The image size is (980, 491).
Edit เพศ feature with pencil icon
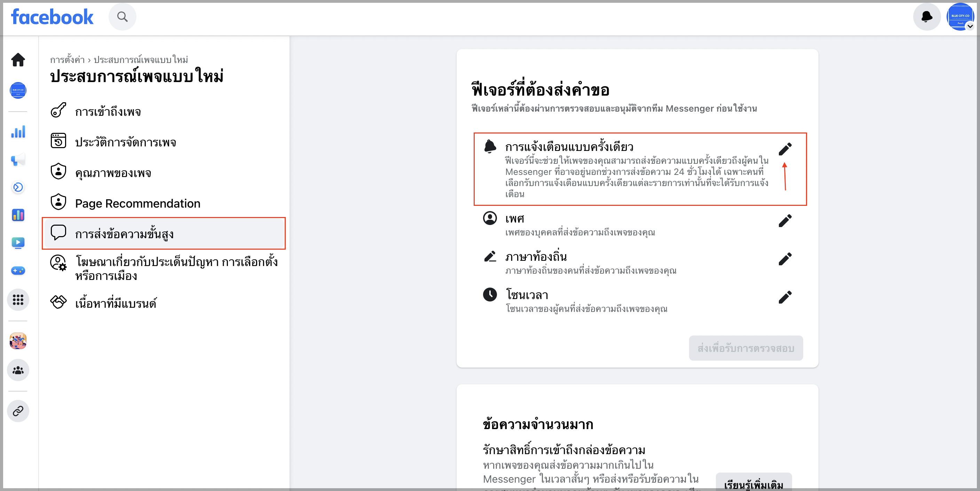(x=785, y=220)
